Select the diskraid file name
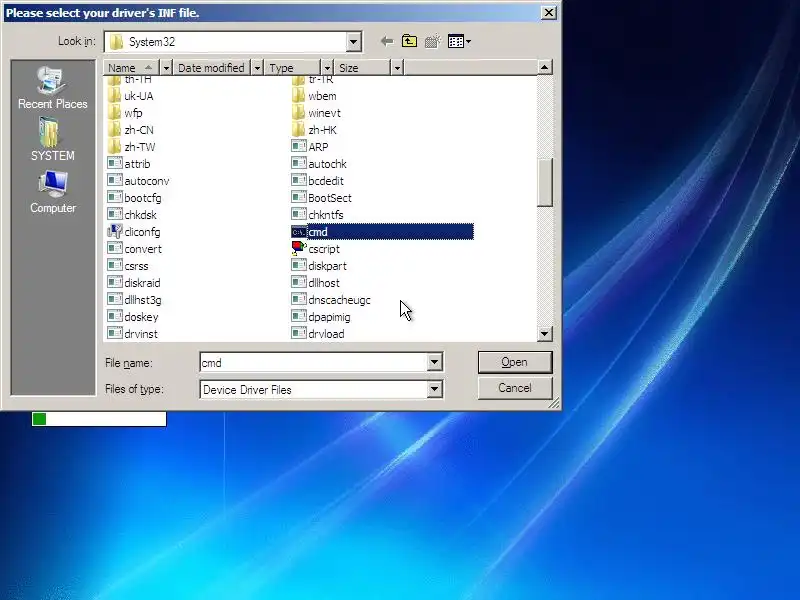 142,283
